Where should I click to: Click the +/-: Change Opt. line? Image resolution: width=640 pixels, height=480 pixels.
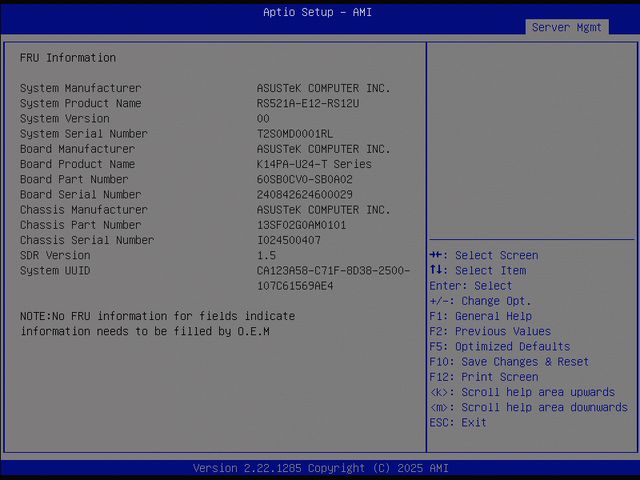[480, 301]
